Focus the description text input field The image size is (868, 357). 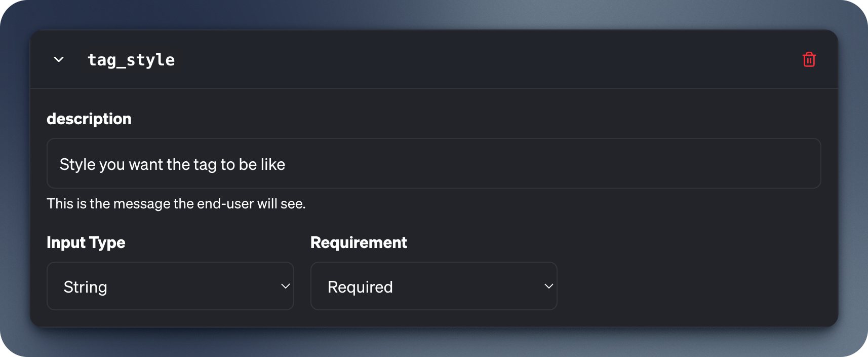(433, 164)
